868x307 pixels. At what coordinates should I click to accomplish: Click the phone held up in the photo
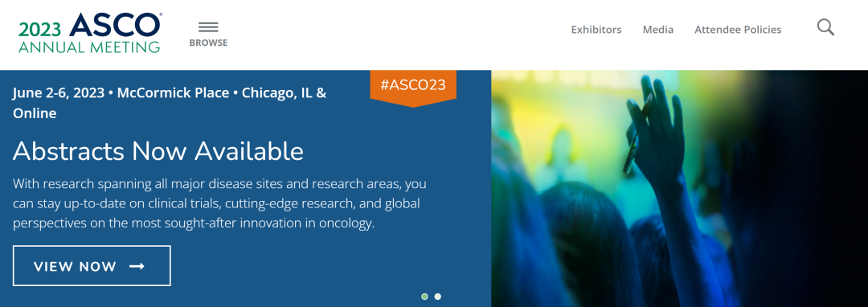[x=637, y=136]
